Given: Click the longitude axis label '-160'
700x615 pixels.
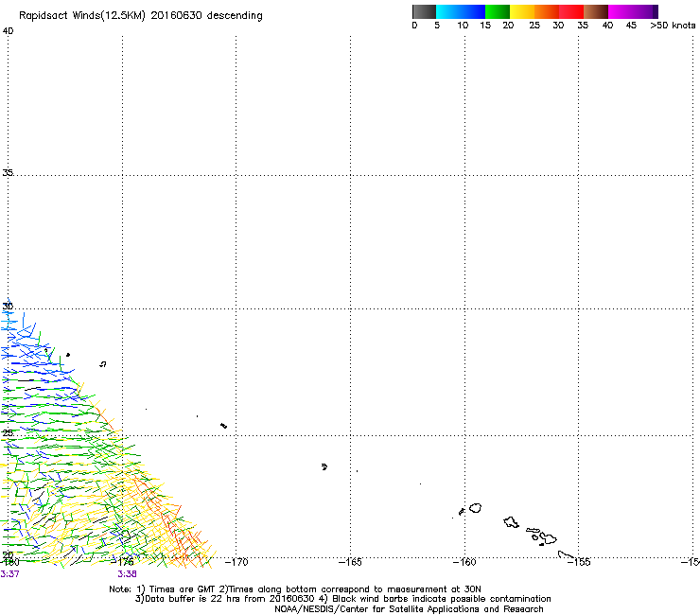Looking at the screenshot, I should (464, 562).
